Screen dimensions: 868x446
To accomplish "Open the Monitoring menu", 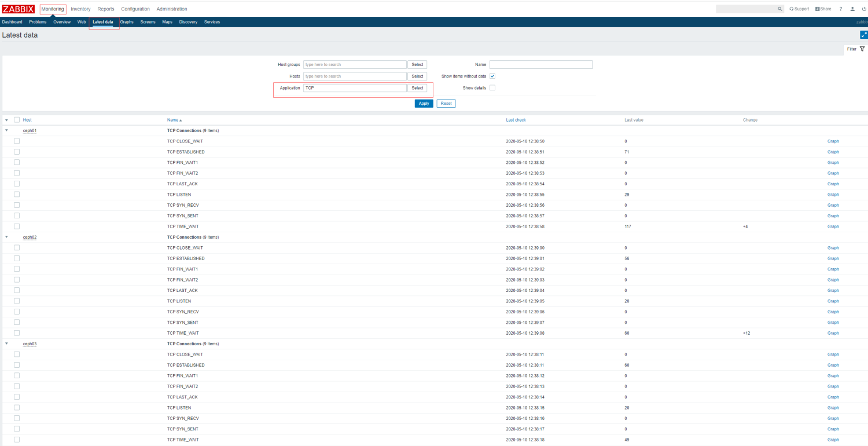I will (x=53, y=9).
